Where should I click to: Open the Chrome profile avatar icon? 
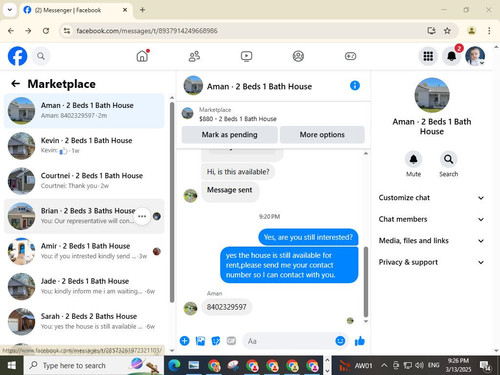(x=471, y=31)
